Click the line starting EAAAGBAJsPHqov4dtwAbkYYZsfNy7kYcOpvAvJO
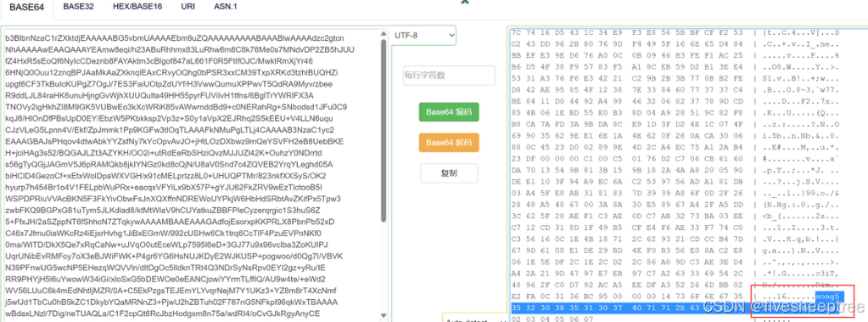The width and height of the screenshot is (868, 322). pos(174,141)
